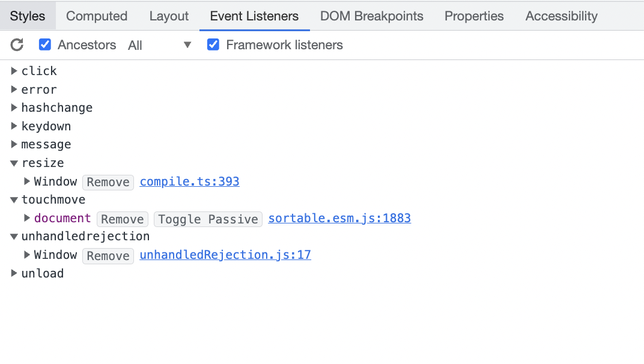
Task: Open unhandledRejection.js:17 source link
Action: pos(225,255)
